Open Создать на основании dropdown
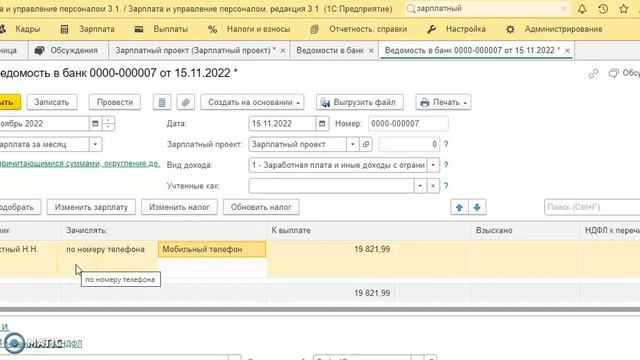Screen dimensions: 640x360 click(252, 102)
